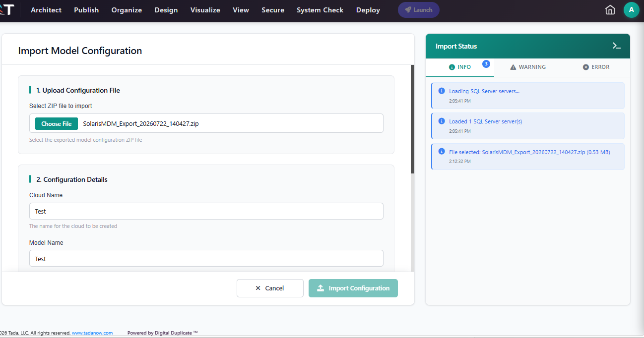Click the 'File selected: SolarisMDM_Export' status message
644x338 pixels.
(x=529, y=152)
